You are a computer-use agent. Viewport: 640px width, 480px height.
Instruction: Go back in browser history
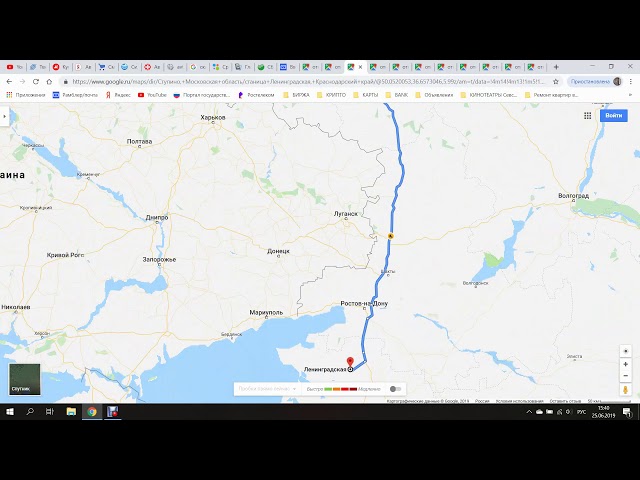9,82
